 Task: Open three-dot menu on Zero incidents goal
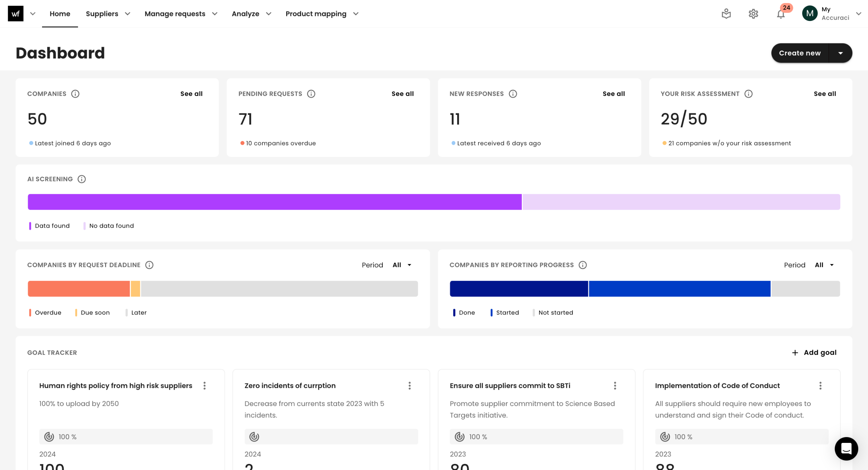(x=410, y=386)
